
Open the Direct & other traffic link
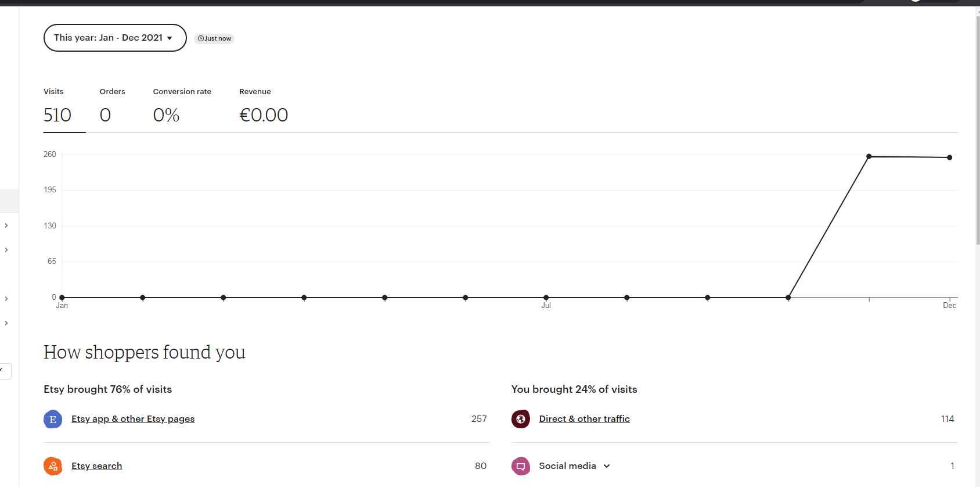coord(585,419)
